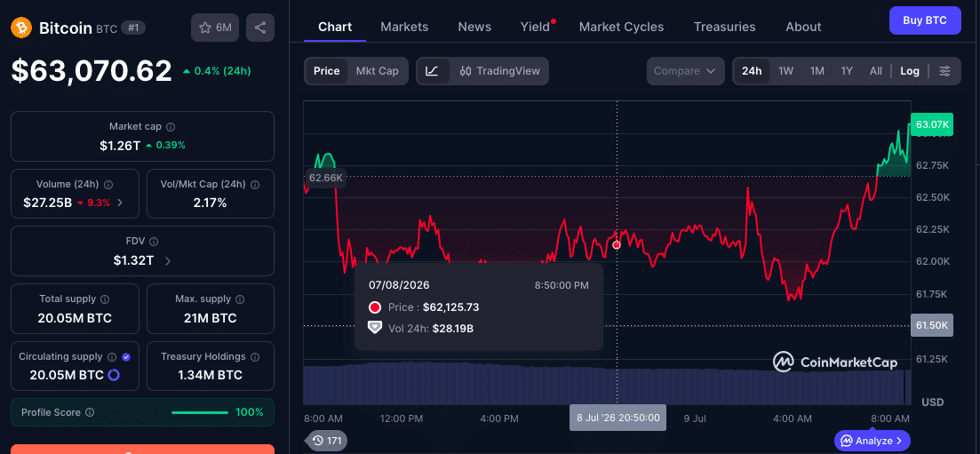Click the 63.07K current price label
Viewport: 980px width, 454px height.
[932, 124]
